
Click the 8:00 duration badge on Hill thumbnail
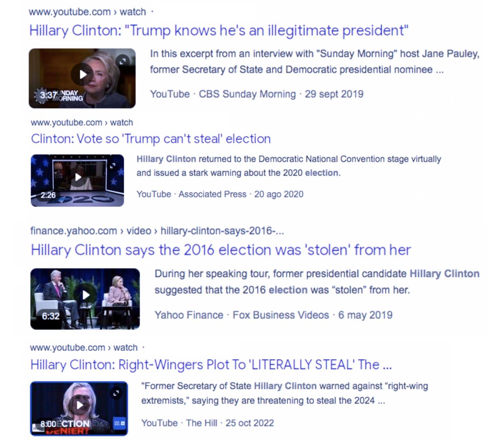48,424
